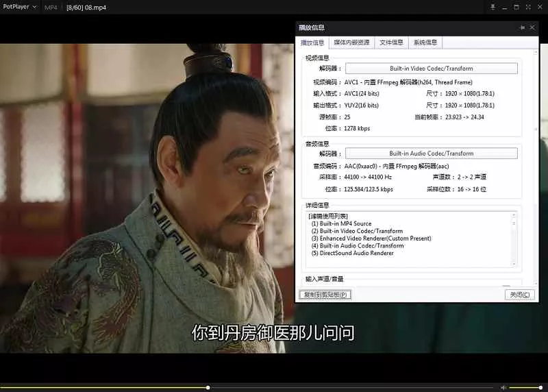Open the 系统信息 tab
This screenshot has height=392, width=548.
coord(425,42)
